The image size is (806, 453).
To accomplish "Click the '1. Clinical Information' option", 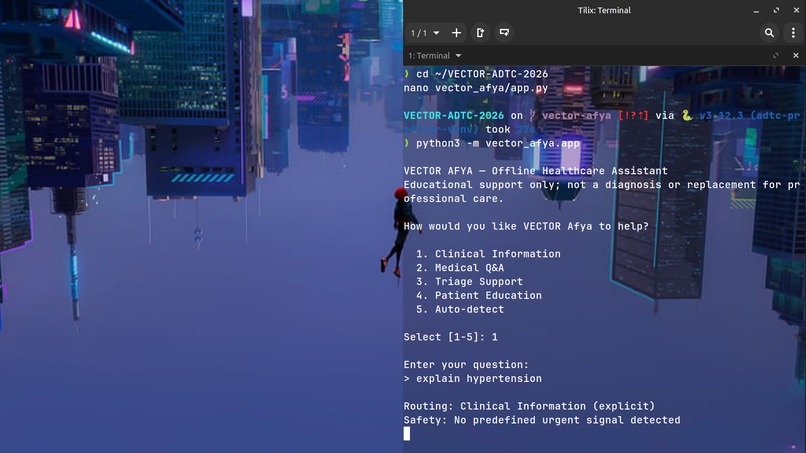I will 488,254.
